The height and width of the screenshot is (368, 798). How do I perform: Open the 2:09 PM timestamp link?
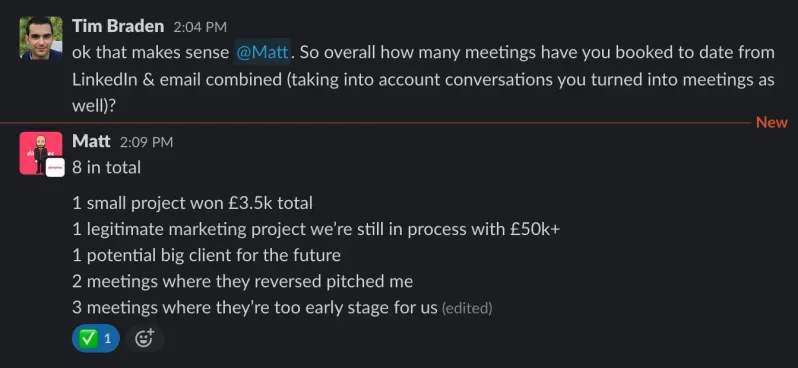click(x=146, y=142)
